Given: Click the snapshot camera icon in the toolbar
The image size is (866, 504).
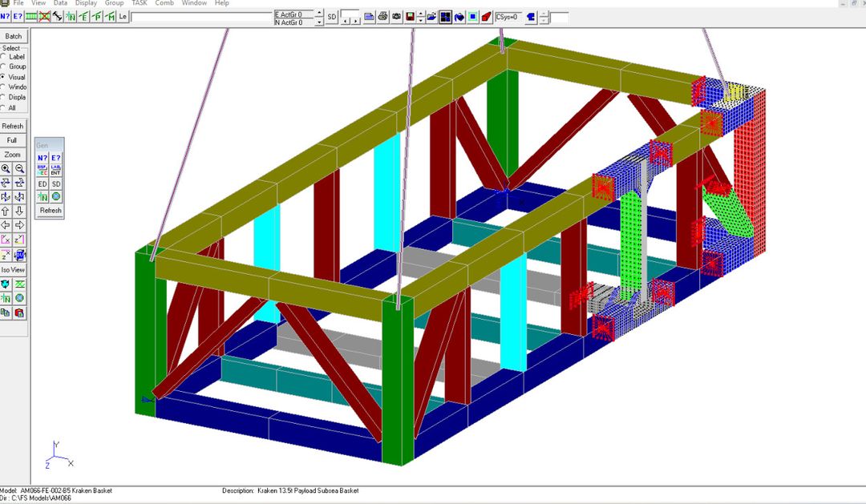Looking at the screenshot, I should click(397, 14).
